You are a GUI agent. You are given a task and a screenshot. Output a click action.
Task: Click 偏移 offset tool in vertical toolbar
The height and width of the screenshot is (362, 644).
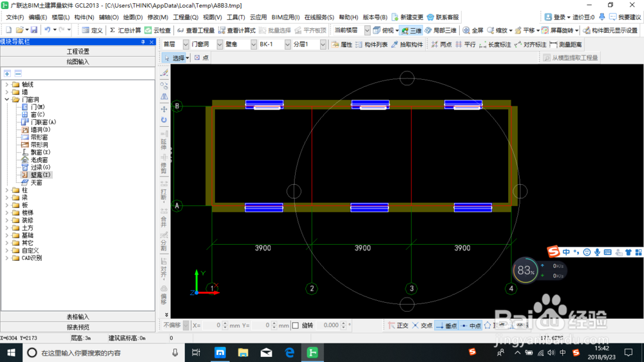click(164, 296)
